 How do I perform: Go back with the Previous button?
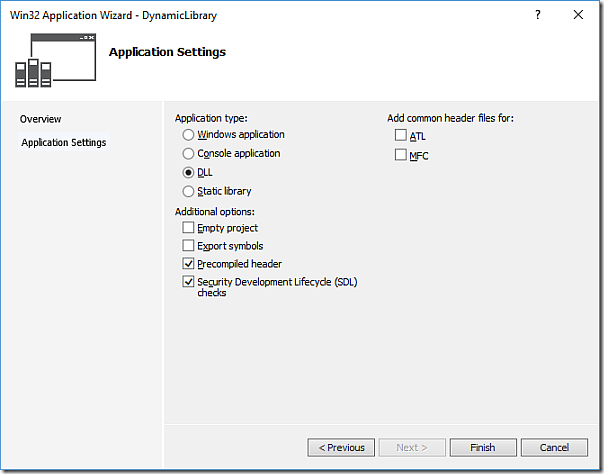tap(341, 448)
